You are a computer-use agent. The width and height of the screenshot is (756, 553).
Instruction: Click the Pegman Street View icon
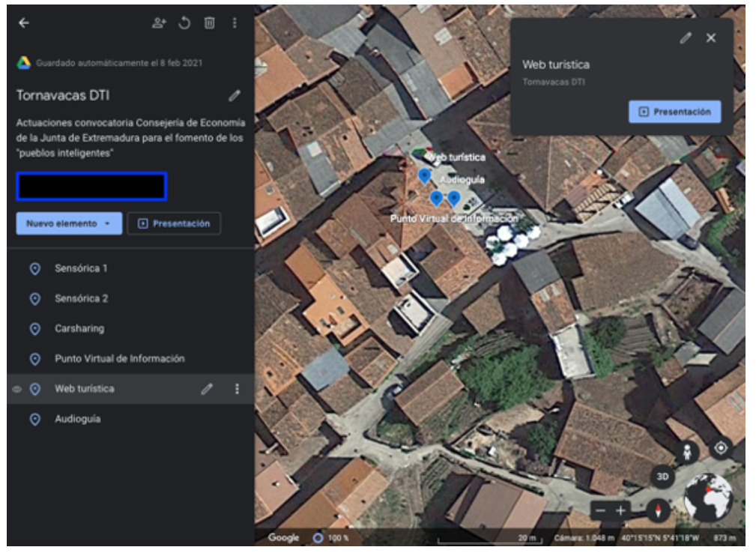[x=687, y=452]
